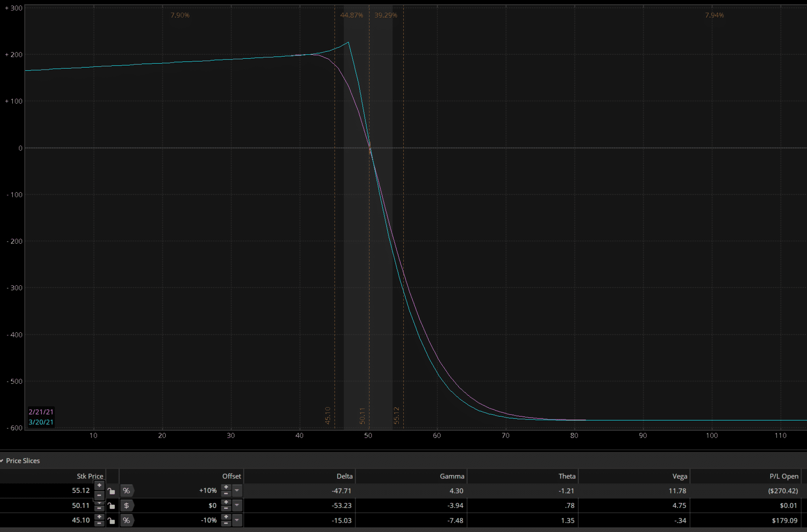
Task: Click the 39.29% probability label
Action: [x=386, y=15]
